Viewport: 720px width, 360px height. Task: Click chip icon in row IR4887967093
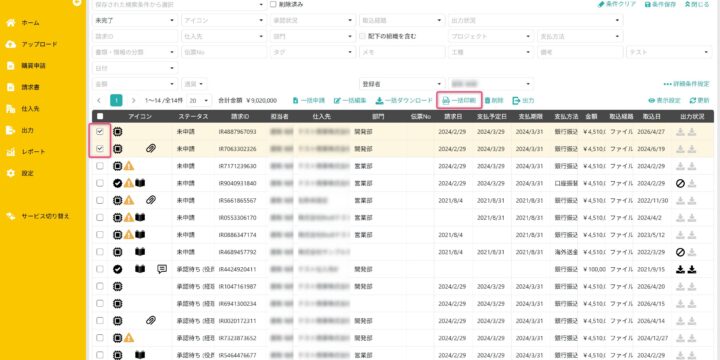tap(118, 132)
